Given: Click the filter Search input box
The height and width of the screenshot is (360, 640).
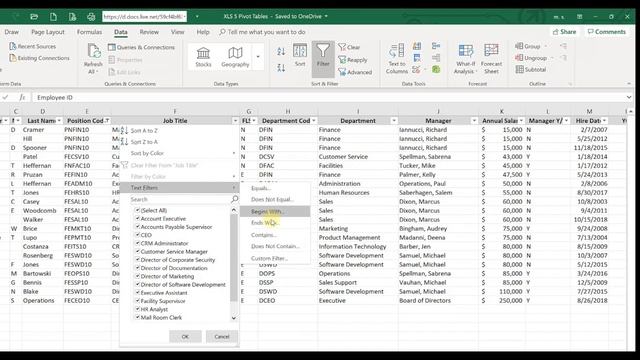Looking at the screenshot, I should click(180, 199).
